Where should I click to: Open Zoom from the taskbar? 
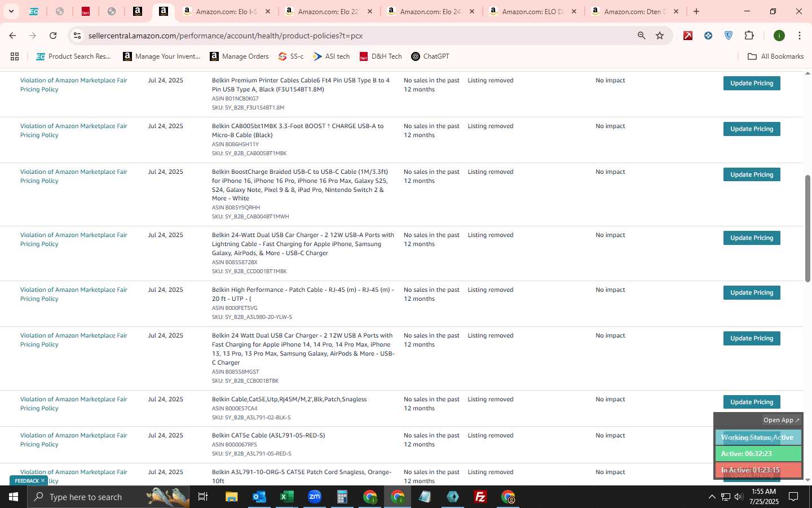[x=314, y=497]
